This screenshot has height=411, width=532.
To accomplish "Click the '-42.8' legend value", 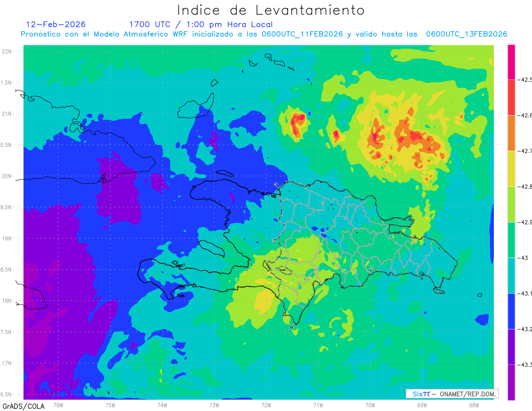I will 524,187.
